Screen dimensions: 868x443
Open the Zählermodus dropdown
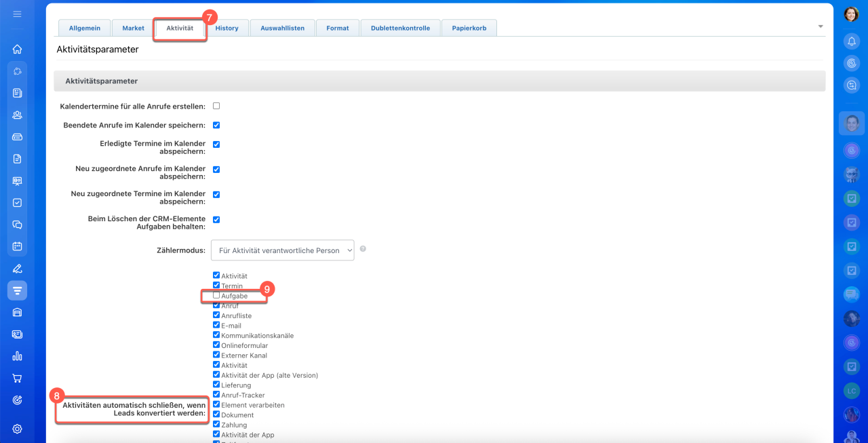pyautogui.click(x=283, y=250)
